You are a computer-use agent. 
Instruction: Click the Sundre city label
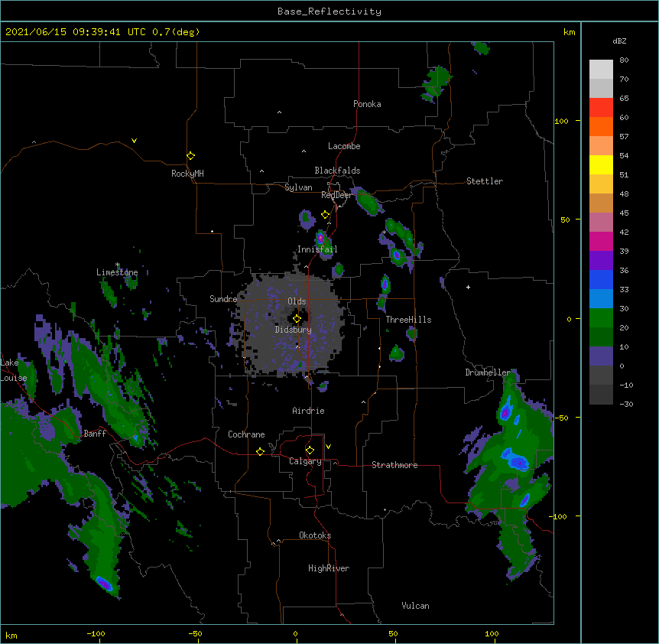223,299
